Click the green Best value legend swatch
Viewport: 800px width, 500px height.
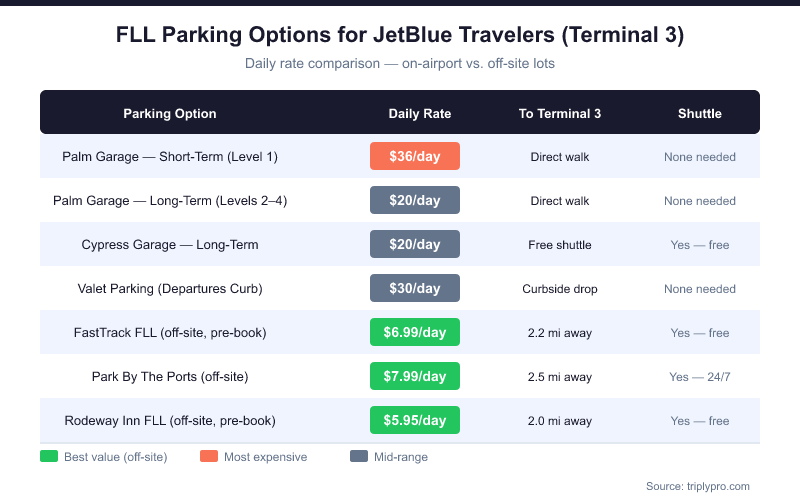pos(49,457)
